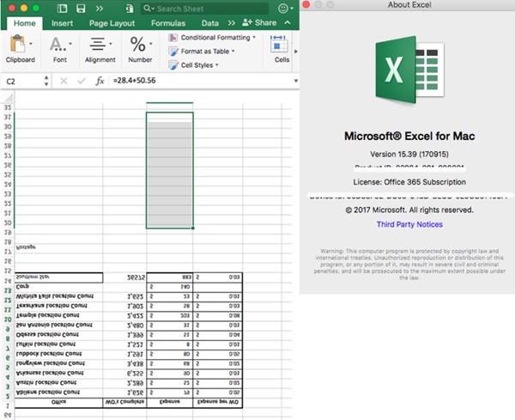The height and width of the screenshot is (420, 515).
Task: Collapse the ribbon with the caret
Action: pyautogui.click(x=288, y=22)
